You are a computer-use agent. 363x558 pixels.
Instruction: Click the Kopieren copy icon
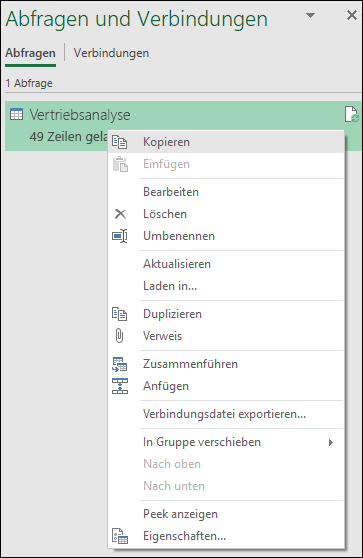point(120,142)
